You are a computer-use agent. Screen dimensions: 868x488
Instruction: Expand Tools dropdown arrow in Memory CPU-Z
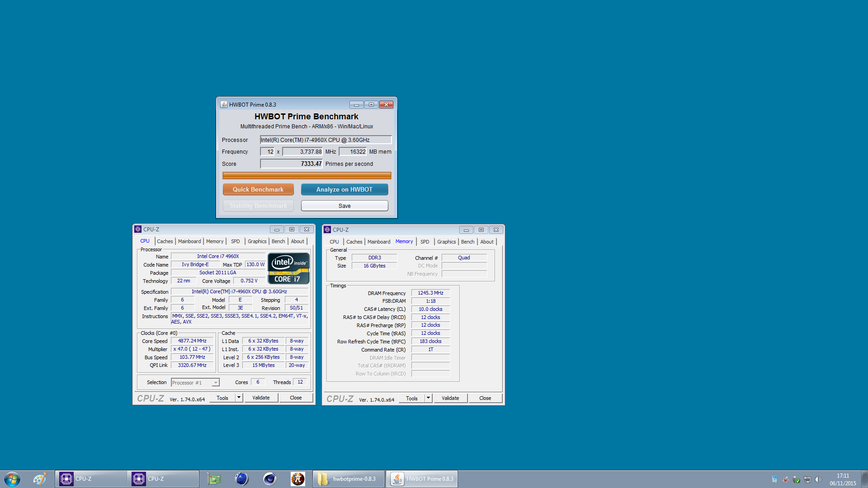[x=428, y=398]
